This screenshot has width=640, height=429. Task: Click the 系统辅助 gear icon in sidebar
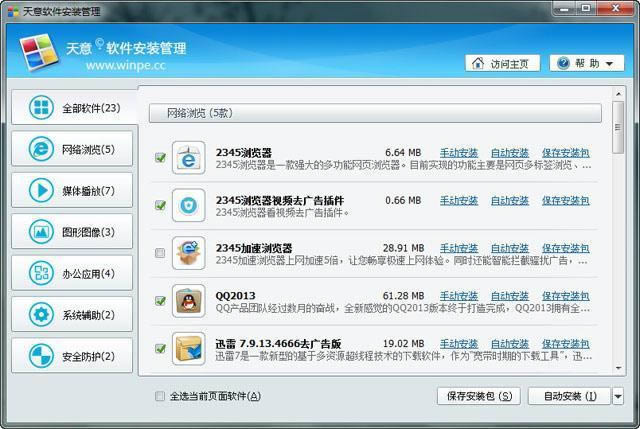pyautogui.click(x=41, y=314)
